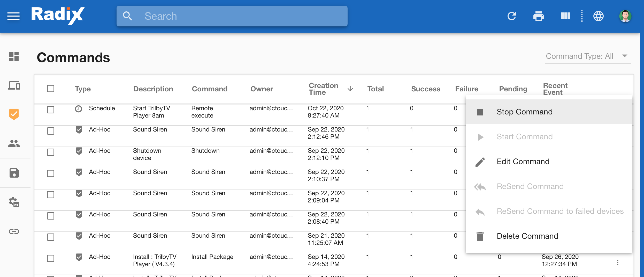Select Stop Command from the context menu
644x277 pixels.
[x=525, y=112]
